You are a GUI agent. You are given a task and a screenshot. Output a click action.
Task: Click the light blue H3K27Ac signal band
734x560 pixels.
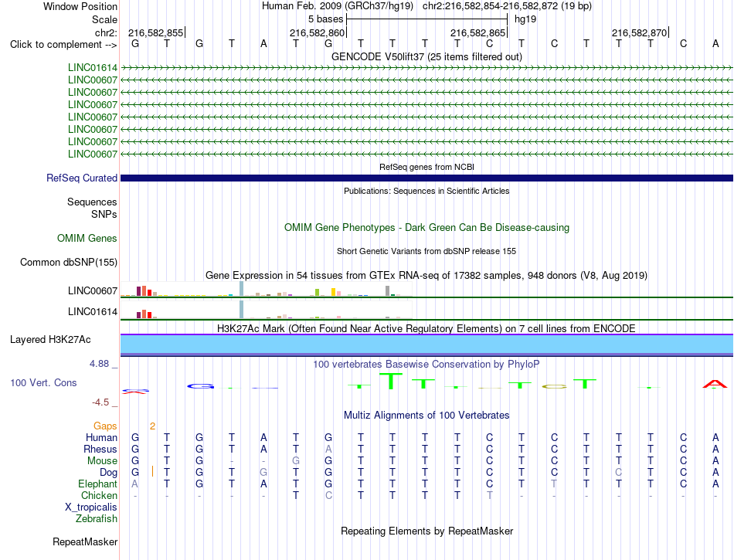(x=426, y=344)
